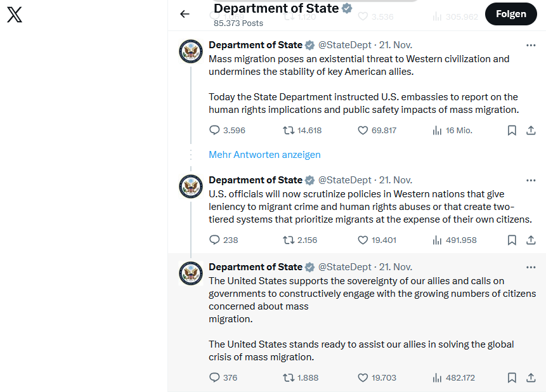Repost the post with 14.618 reposts
The image size is (546, 392).
289,131
